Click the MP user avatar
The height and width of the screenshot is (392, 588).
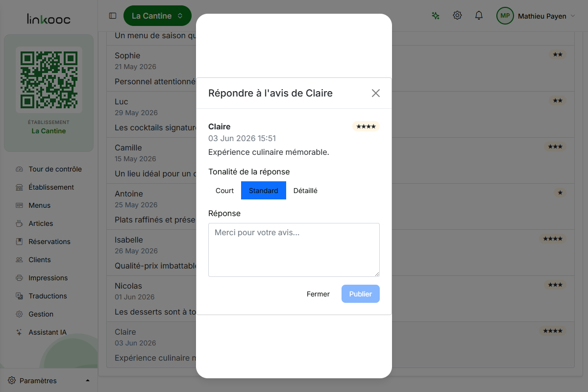[505, 16]
